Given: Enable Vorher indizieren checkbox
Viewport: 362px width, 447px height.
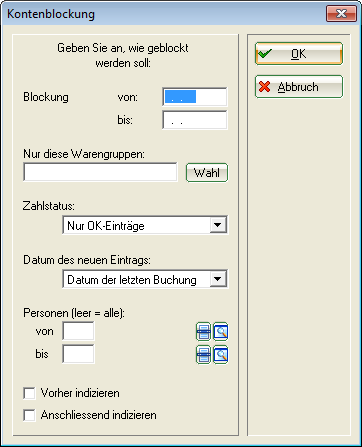Looking at the screenshot, I should click(29, 393).
